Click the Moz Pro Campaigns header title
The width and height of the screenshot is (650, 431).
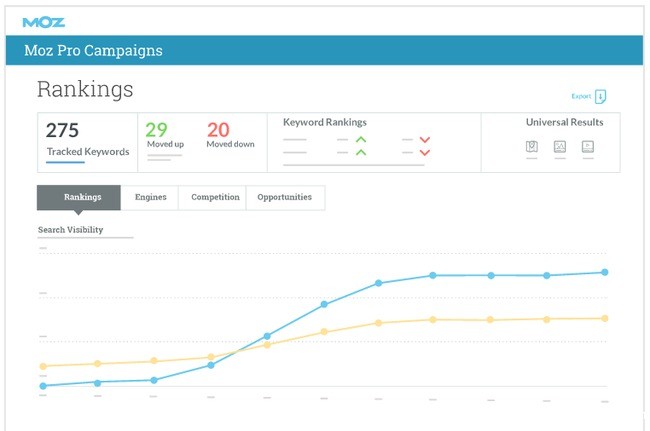(98, 51)
